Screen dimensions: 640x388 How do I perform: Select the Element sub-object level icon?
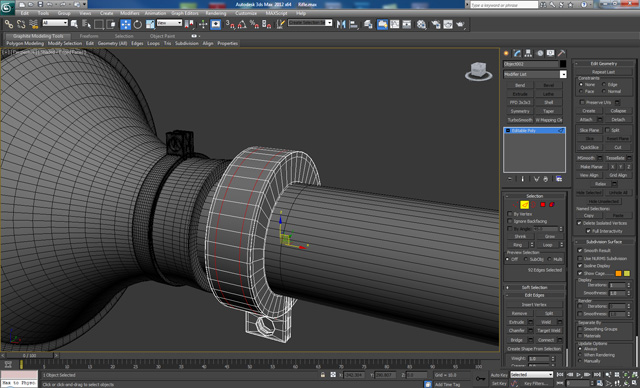tap(552, 205)
